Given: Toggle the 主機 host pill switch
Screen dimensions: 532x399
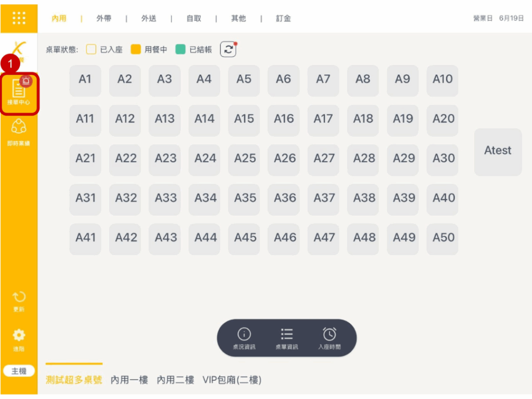Looking at the screenshot, I should [19, 371].
